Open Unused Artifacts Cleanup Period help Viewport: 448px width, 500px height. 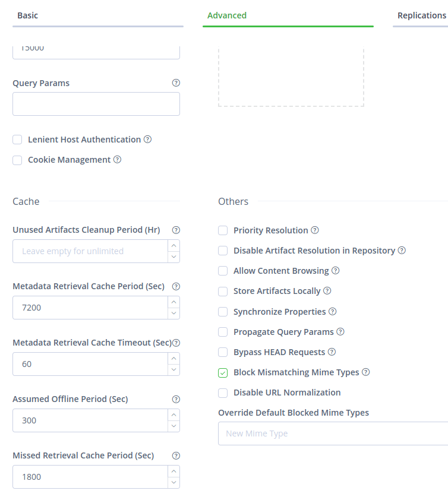tap(176, 230)
